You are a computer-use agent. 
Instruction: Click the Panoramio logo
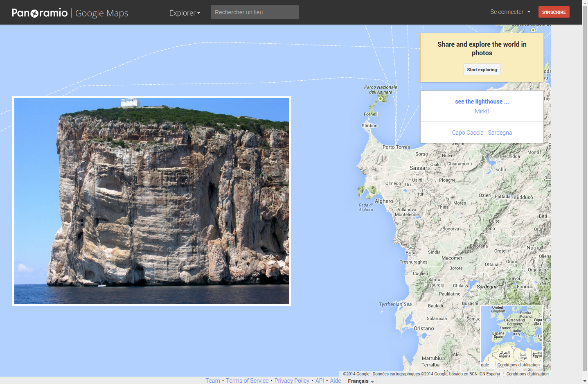tap(40, 13)
